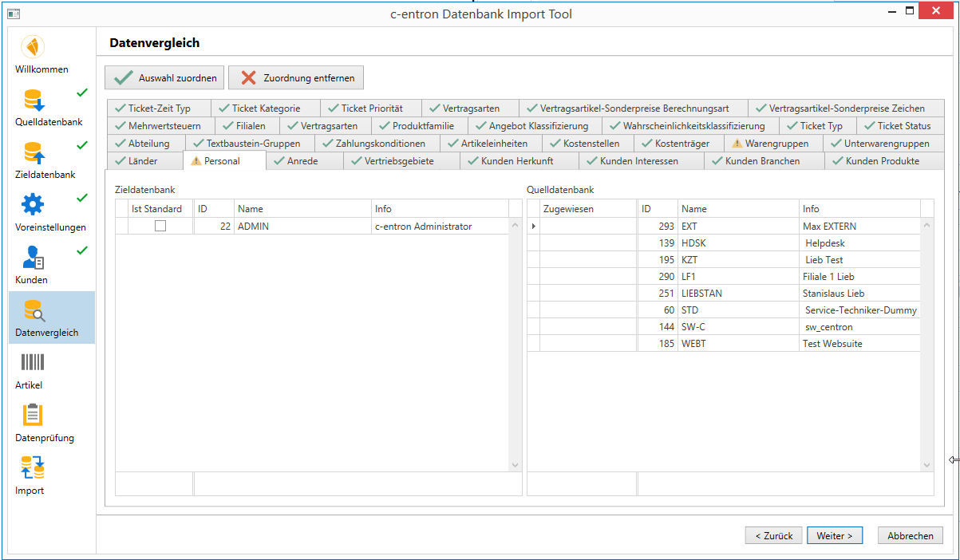
Task: Toggle Ist Standard checkbox for ADMIN
Action: pyautogui.click(x=160, y=227)
